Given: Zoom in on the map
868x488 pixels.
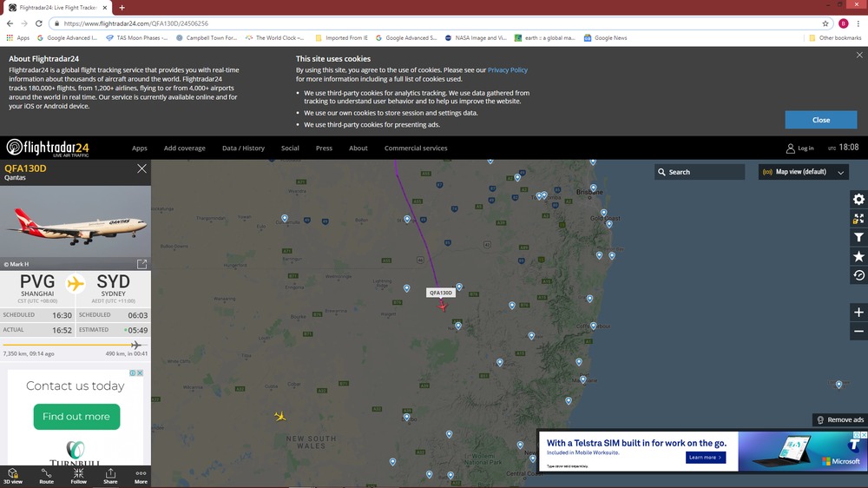Looking at the screenshot, I should click(x=858, y=313).
